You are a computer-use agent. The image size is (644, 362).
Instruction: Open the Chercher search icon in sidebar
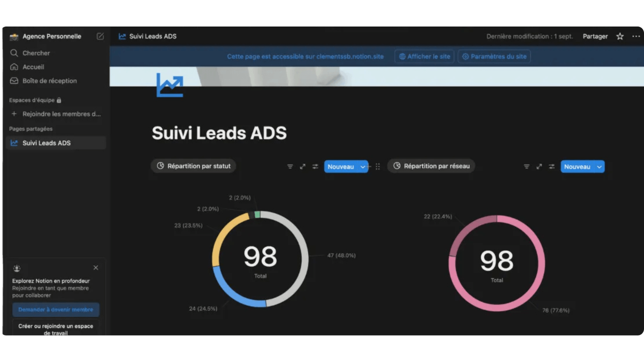coord(14,53)
